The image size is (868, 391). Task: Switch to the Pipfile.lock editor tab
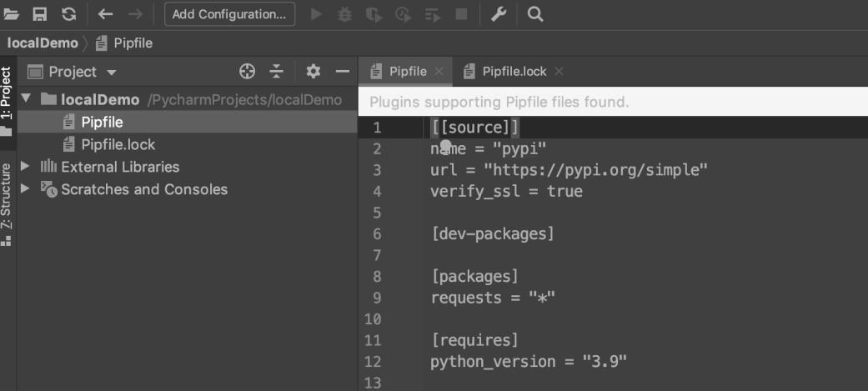coord(514,72)
